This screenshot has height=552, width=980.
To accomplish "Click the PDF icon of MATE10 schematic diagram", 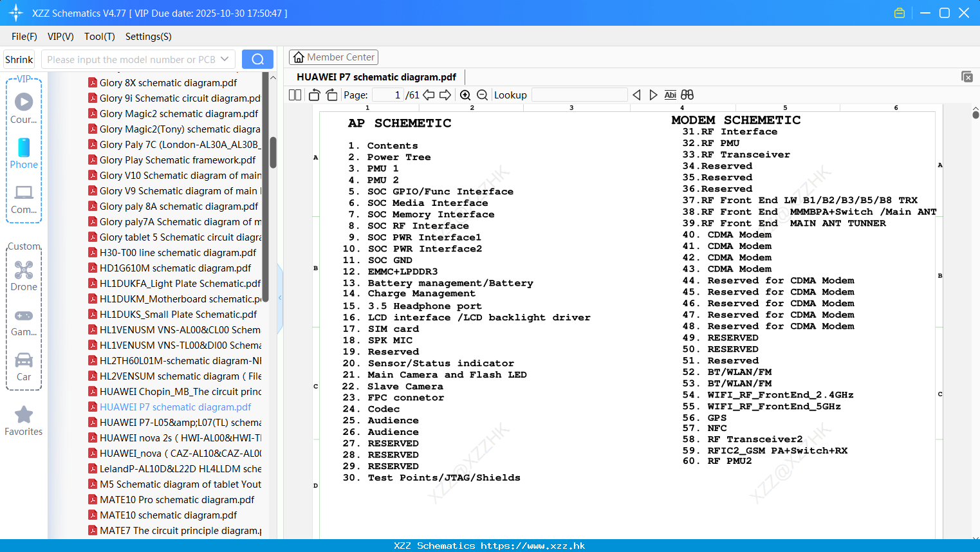I will click(93, 515).
